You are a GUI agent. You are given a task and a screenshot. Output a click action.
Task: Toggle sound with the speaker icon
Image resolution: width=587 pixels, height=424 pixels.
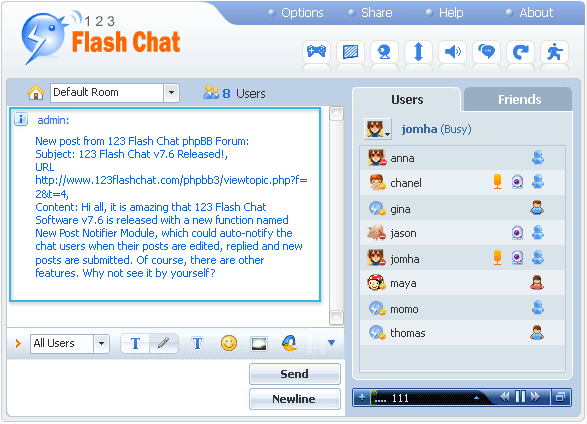click(x=453, y=52)
